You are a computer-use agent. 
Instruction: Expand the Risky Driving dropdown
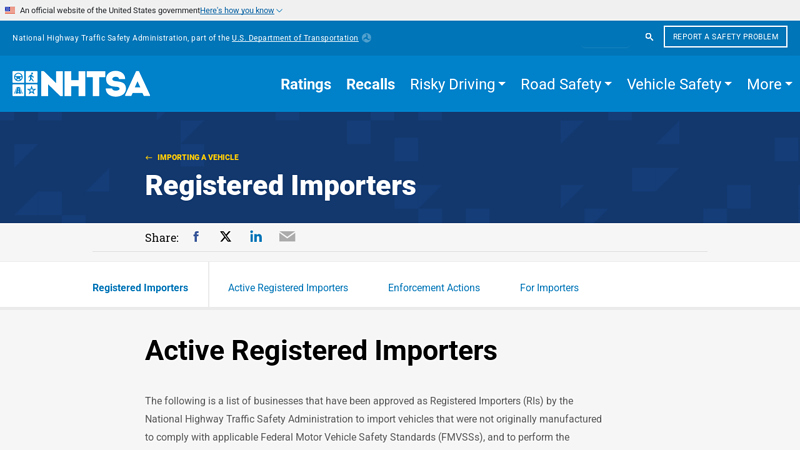point(458,84)
